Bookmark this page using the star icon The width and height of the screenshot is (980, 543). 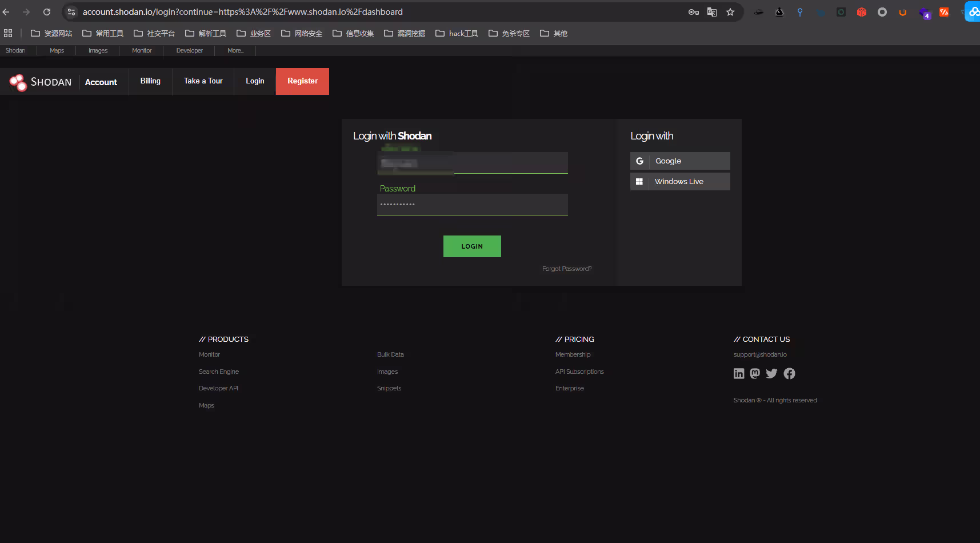pos(730,11)
